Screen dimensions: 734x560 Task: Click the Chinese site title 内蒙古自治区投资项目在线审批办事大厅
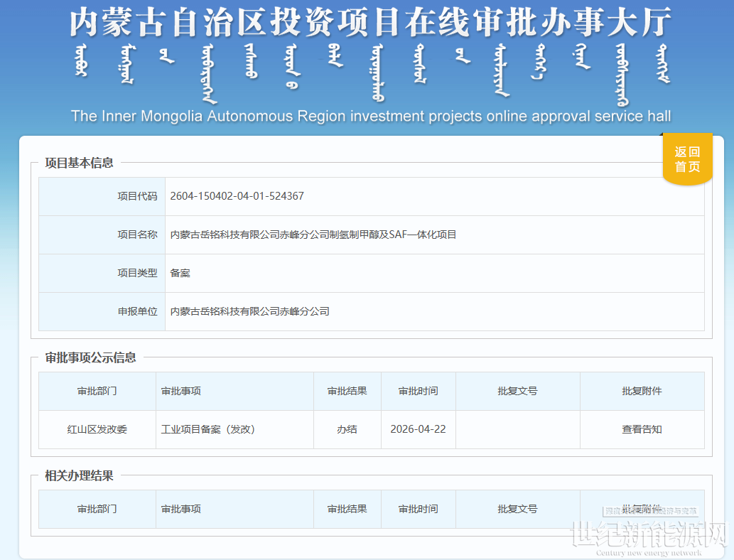pos(370,23)
